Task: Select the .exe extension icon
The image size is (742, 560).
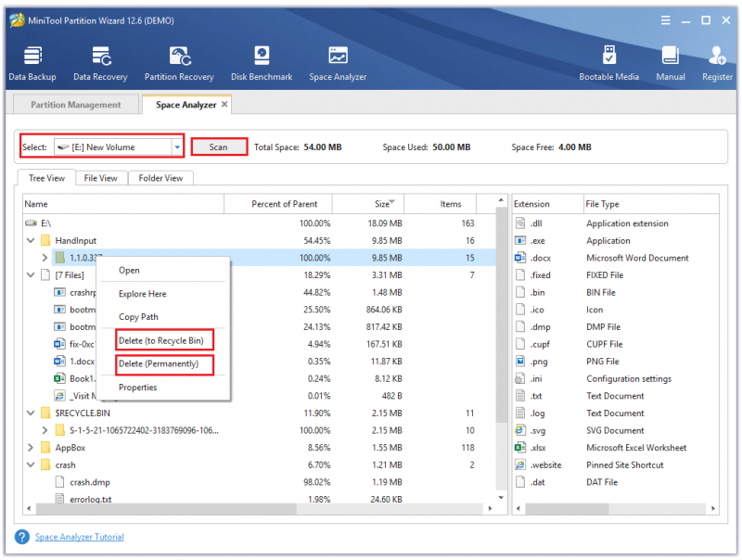Action: (520, 240)
